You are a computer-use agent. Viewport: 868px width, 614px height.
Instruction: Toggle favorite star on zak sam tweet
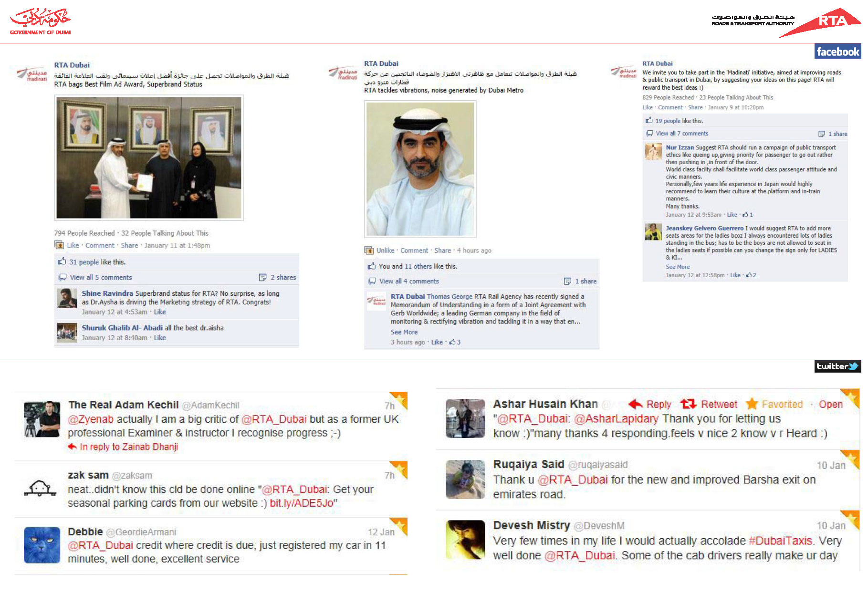point(399,469)
